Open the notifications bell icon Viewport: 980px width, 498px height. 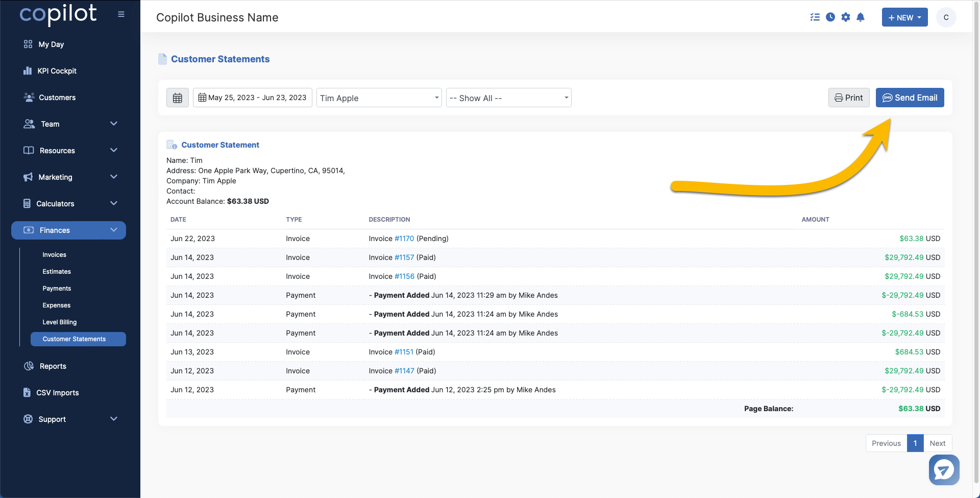[861, 17]
